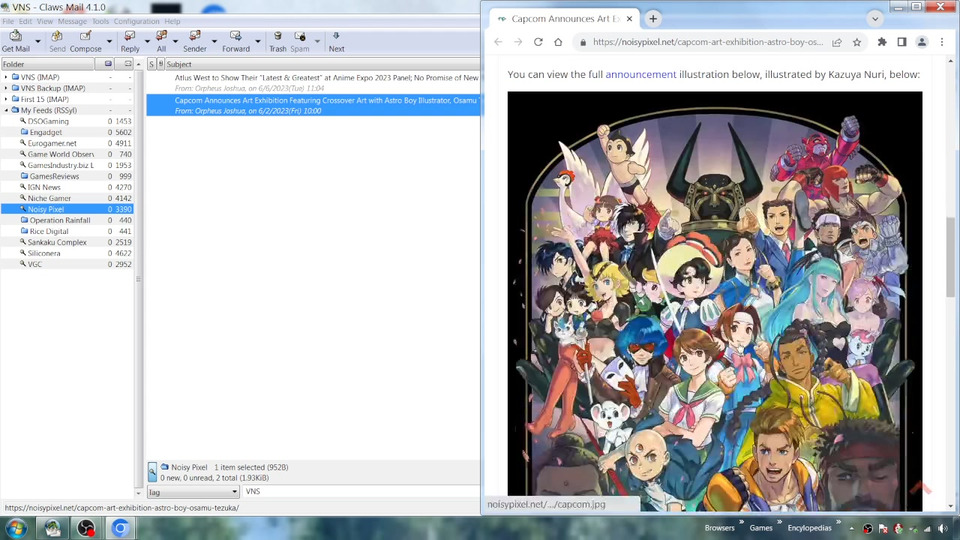960x540 pixels.
Task: Open the Configuration menu
Action: 136,21
